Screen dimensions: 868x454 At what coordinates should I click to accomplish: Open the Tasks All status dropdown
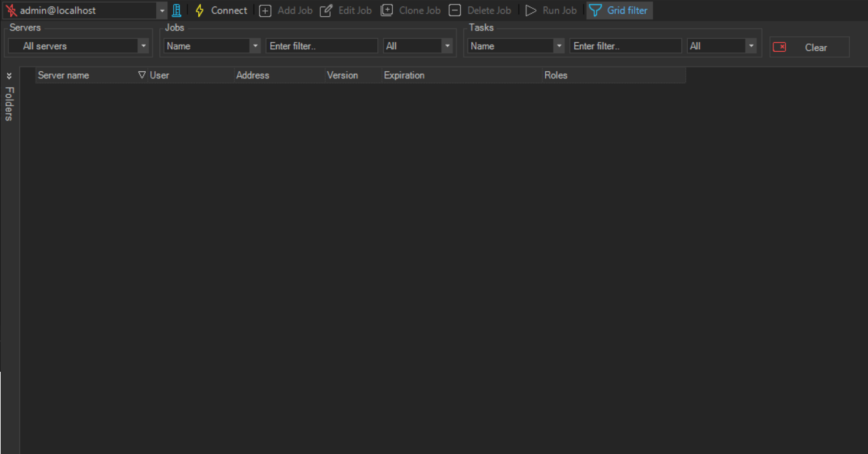click(751, 46)
